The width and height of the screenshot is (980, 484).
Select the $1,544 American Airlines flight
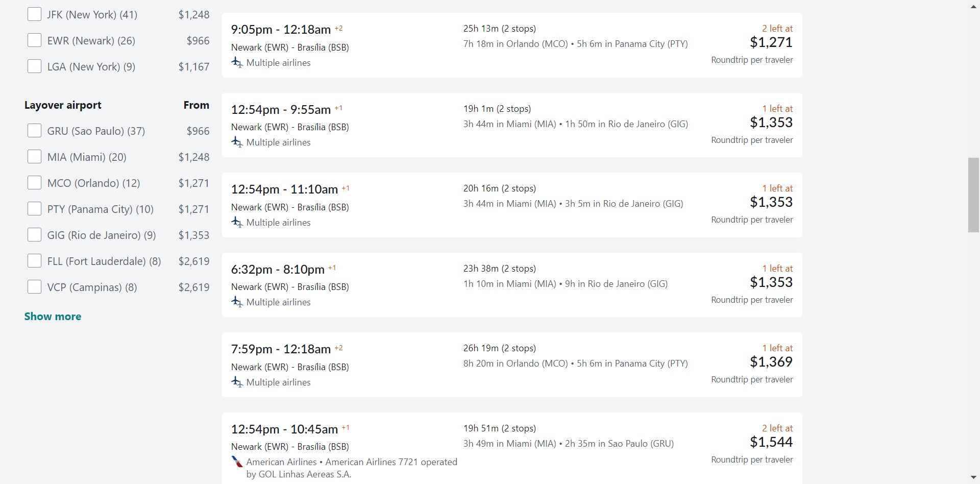[x=511, y=445]
